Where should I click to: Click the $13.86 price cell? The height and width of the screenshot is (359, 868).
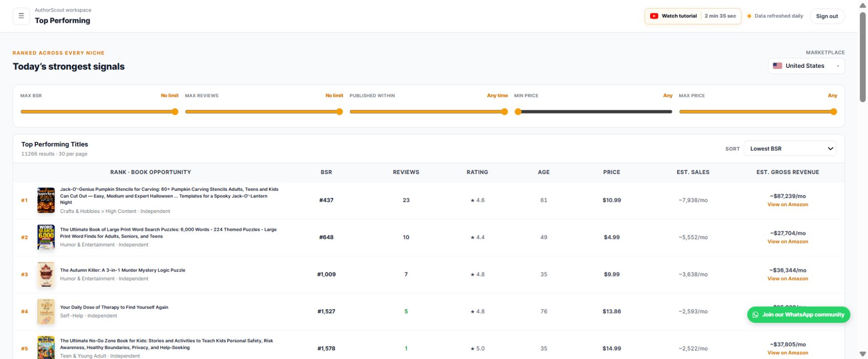point(612,311)
